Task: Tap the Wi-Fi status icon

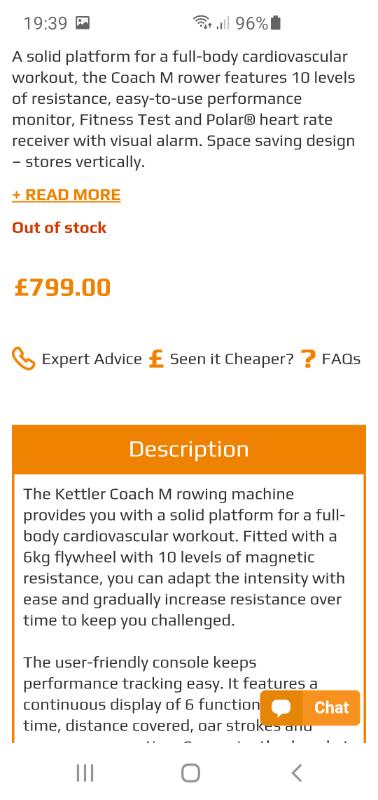Action: point(202,23)
